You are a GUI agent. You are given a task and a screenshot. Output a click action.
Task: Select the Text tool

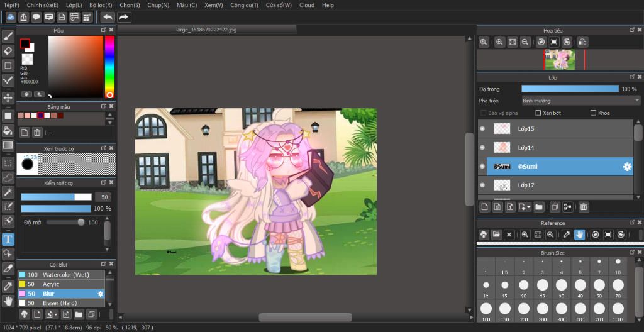tap(8, 239)
